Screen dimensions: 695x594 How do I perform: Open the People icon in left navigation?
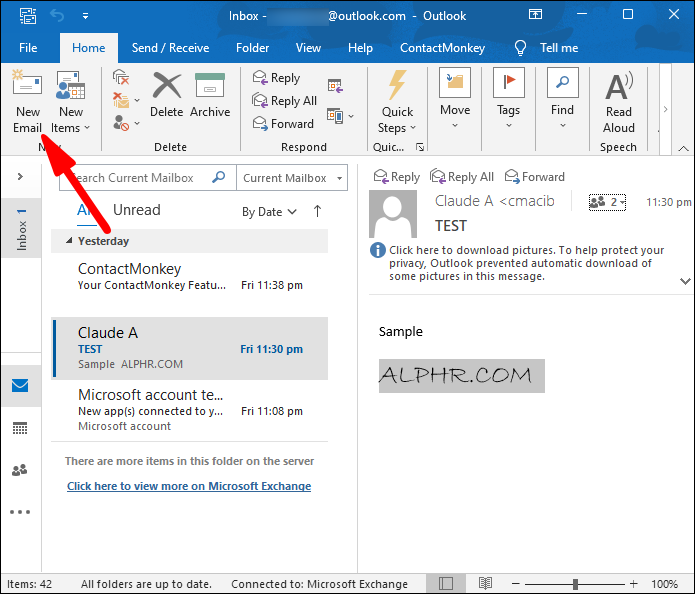click(20, 469)
